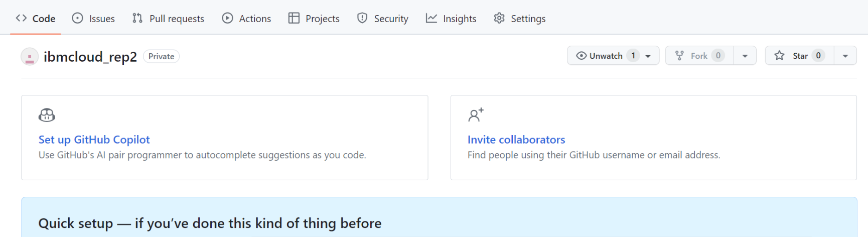The width and height of the screenshot is (868, 237).
Task: Open the Pull requests tab
Action: coord(177,19)
